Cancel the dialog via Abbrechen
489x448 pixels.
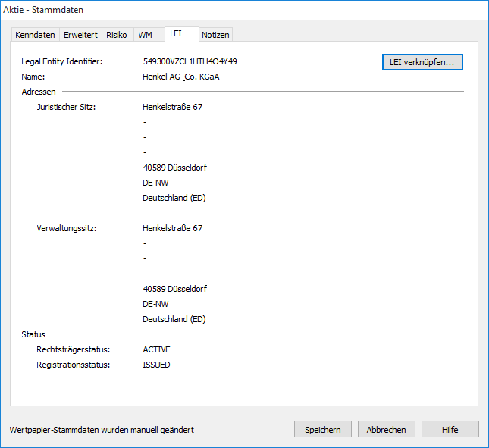[386, 429]
